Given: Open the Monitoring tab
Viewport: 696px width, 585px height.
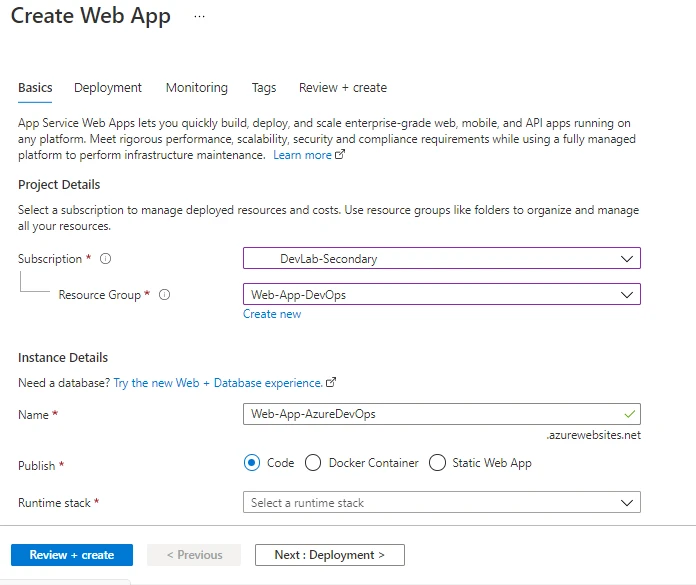Looking at the screenshot, I should coord(197,88).
